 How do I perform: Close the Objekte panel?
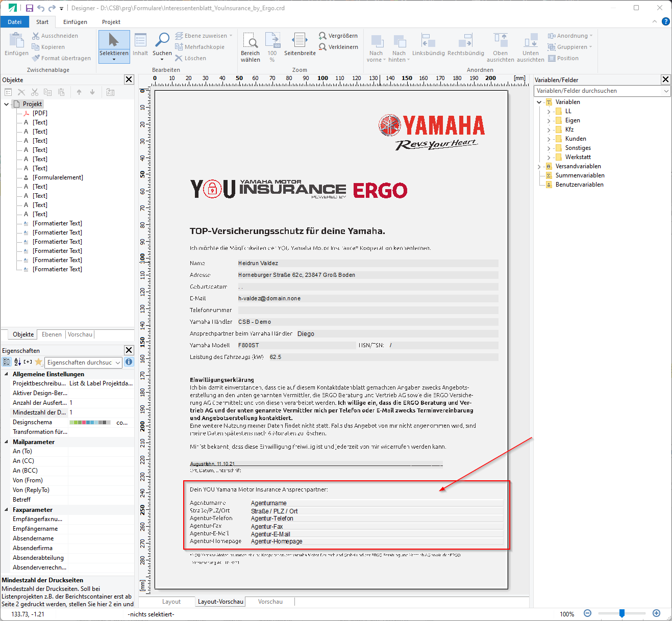(129, 80)
